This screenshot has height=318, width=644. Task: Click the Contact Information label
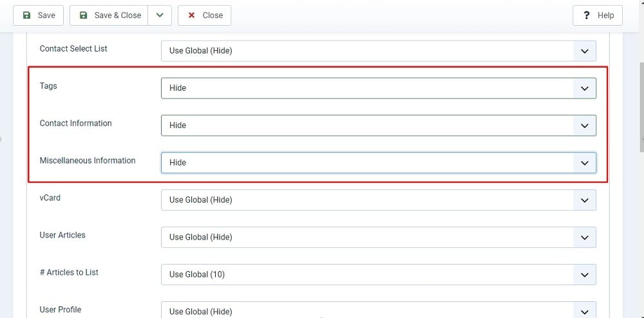pos(75,123)
